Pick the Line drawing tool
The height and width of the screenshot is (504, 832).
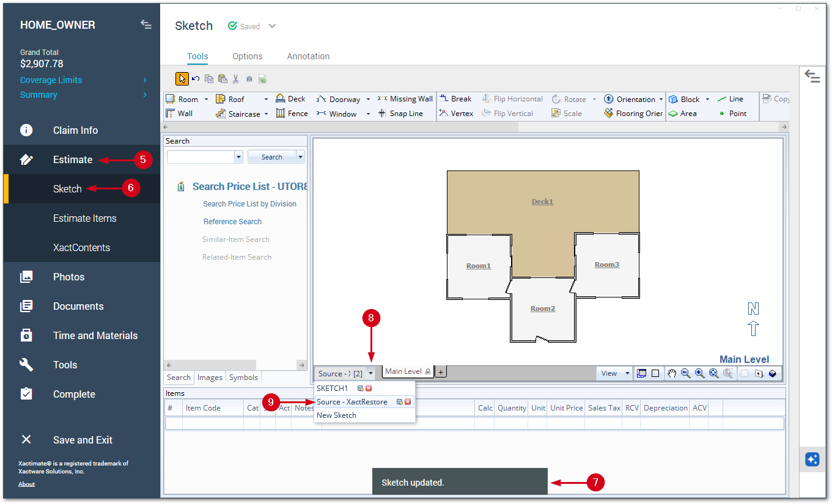731,99
